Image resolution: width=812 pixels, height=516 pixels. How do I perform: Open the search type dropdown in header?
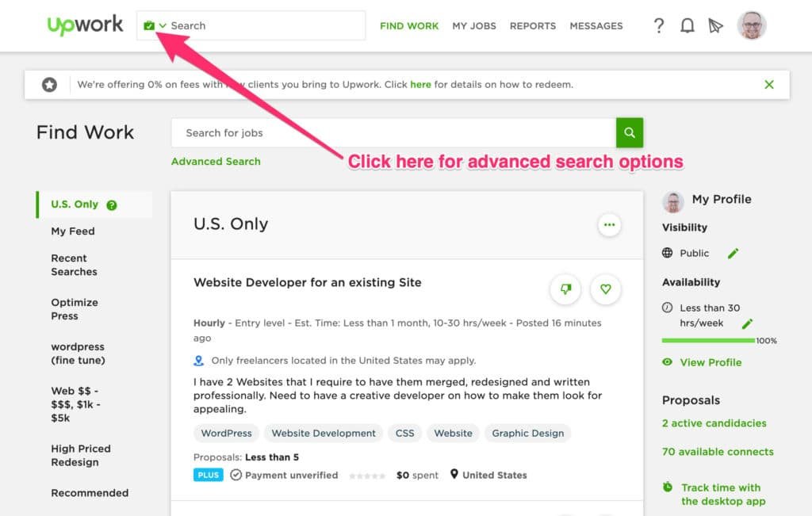pos(155,25)
